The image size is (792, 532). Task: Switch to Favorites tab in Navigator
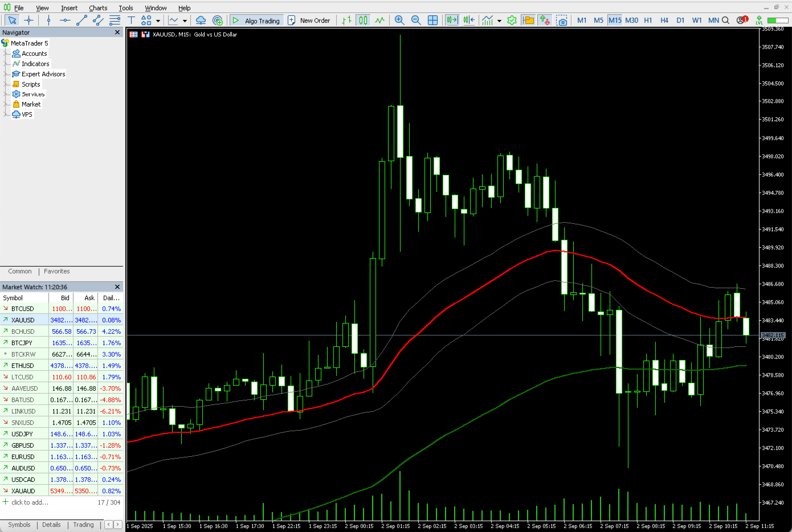(56, 271)
